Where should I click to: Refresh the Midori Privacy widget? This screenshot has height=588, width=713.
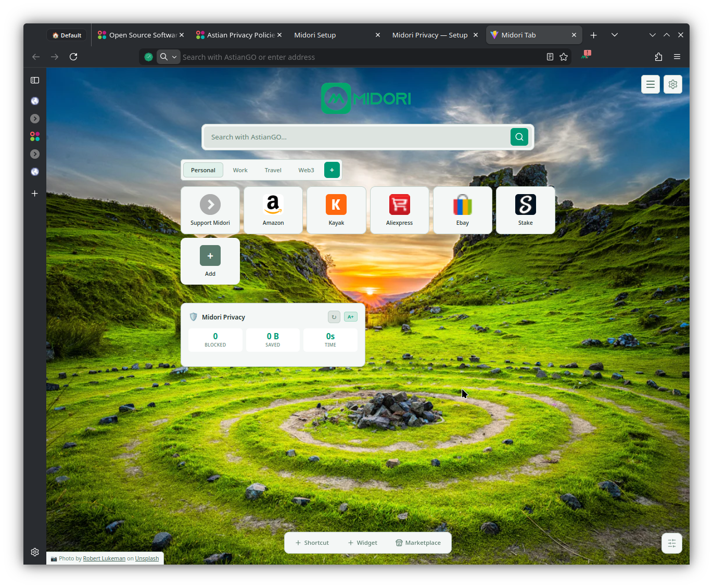tap(334, 317)
